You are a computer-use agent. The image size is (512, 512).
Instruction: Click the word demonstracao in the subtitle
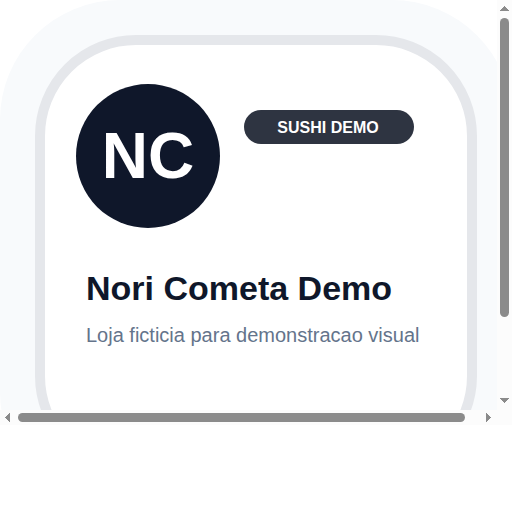pos(299,335)
